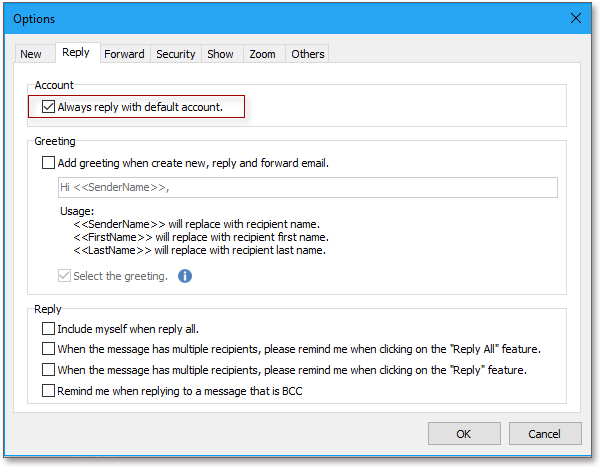Click the Greeting group label

55,141
